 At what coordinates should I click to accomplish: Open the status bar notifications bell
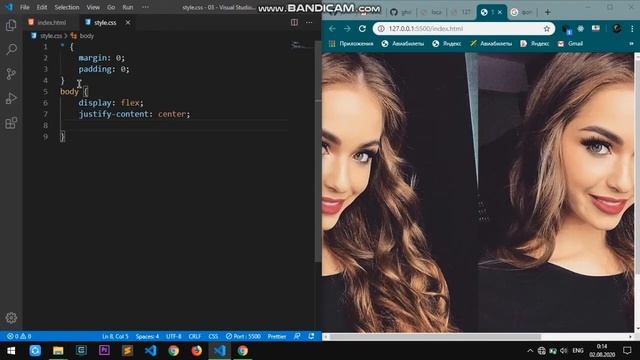tap(311, 336)
